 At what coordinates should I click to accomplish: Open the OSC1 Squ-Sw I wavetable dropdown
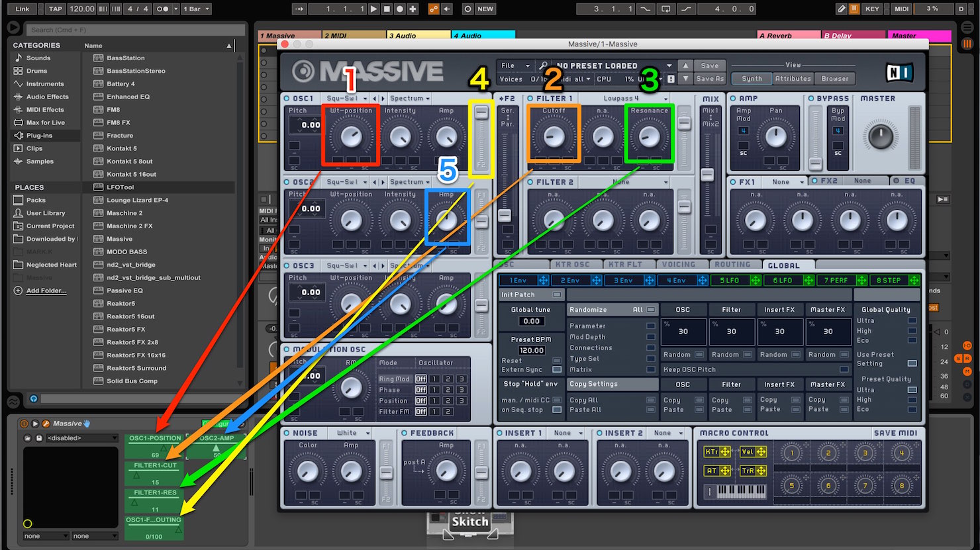point(346,99)
